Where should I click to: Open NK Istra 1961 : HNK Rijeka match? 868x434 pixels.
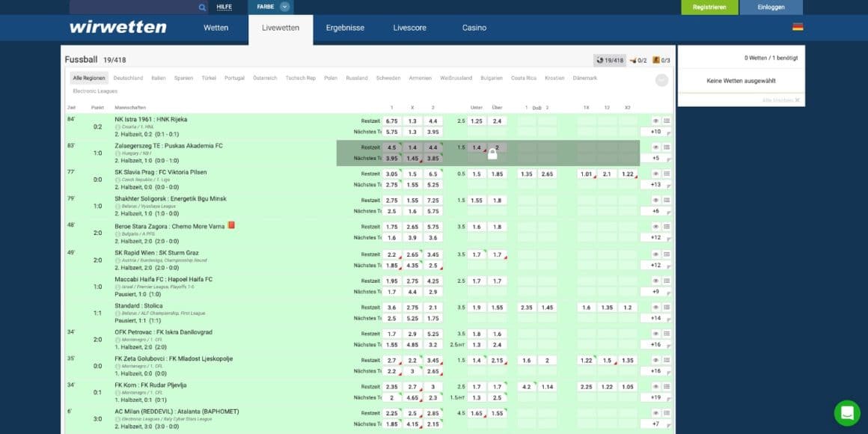pyautogui.click(x=151, y=120)
